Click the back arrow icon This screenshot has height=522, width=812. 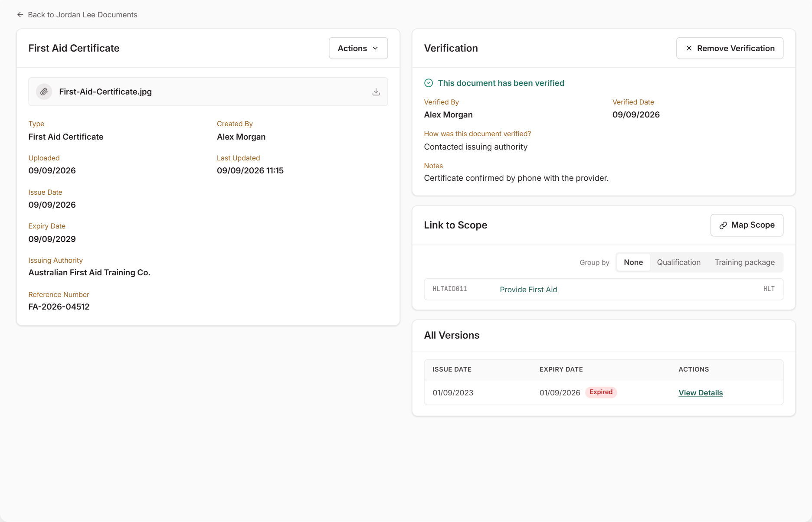(20, 15)
